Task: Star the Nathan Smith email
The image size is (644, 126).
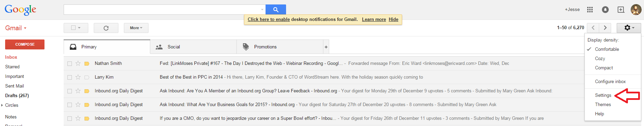Action: pos(78,64)
